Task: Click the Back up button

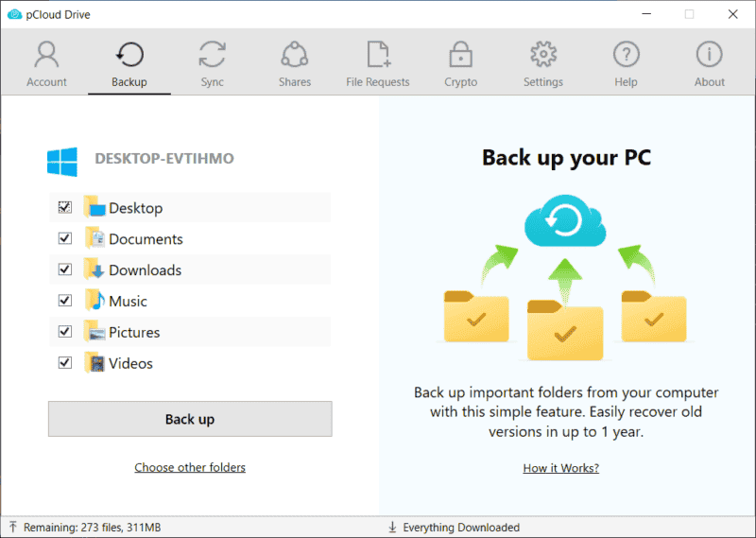Action: pyautogui.click(x=190, y=419)
